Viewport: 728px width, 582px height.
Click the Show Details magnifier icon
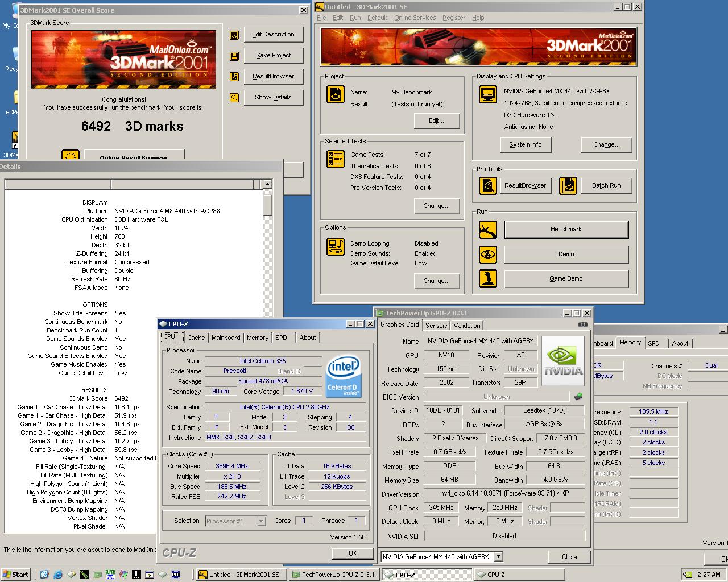coord(234,98)
